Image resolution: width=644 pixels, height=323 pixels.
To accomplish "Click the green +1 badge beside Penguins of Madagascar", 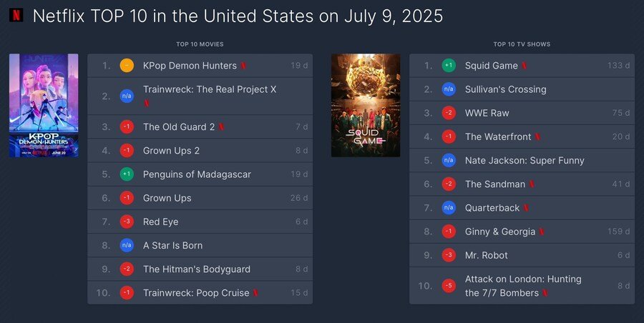I will [x=127, y=174].
